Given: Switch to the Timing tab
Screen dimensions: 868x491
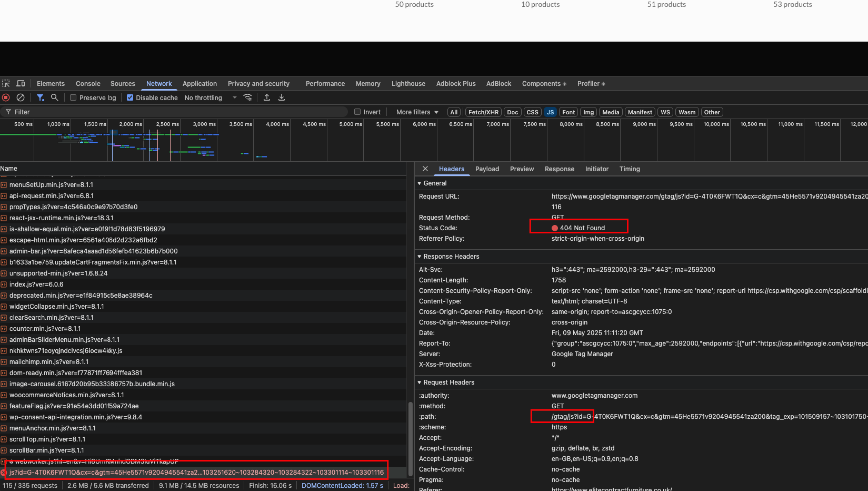Looking at the screenshot, I should 630,169.
